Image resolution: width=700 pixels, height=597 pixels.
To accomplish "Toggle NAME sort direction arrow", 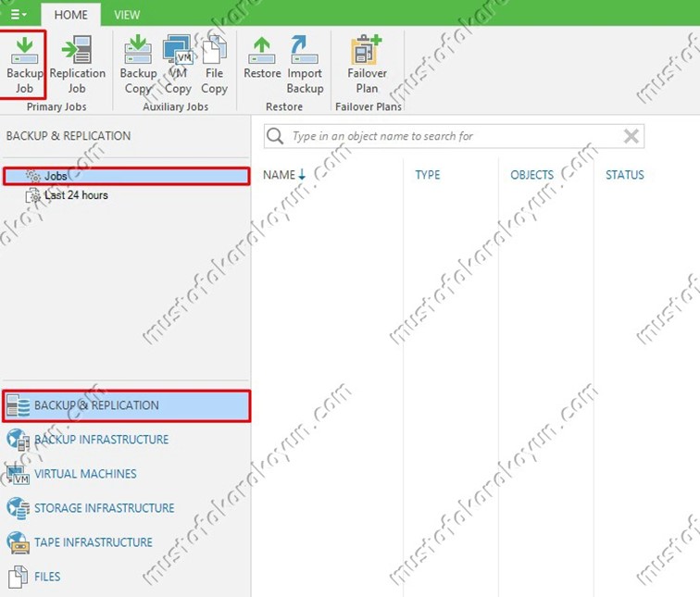I will (x=302, y=174).
